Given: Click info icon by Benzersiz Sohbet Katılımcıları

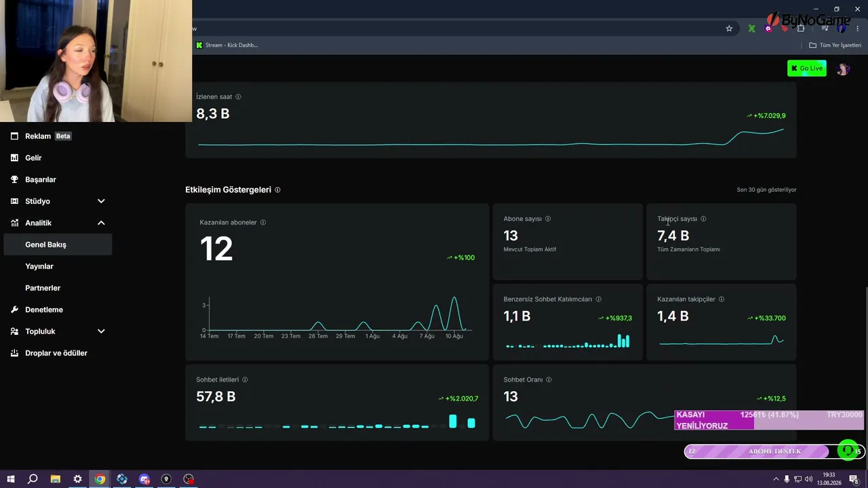Looking at the screenshot, I should [598, 299].
